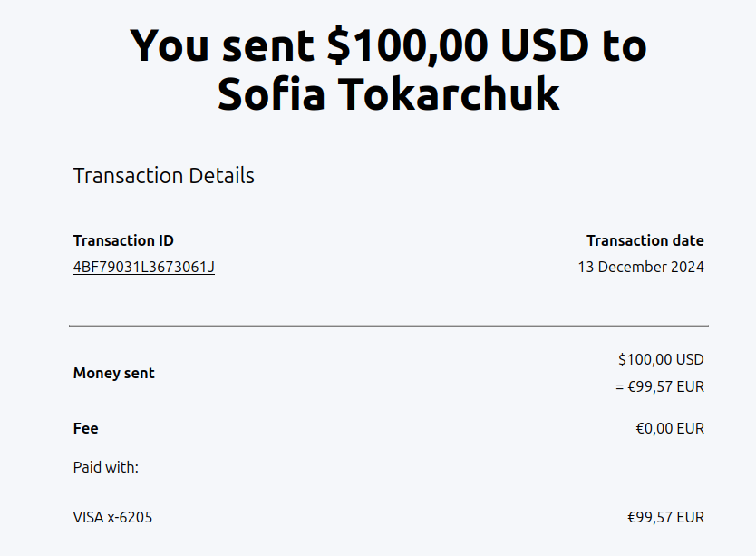Click the €0,00 EUR fee amount
The image size is (756, 556).
[x=669, y=428]
